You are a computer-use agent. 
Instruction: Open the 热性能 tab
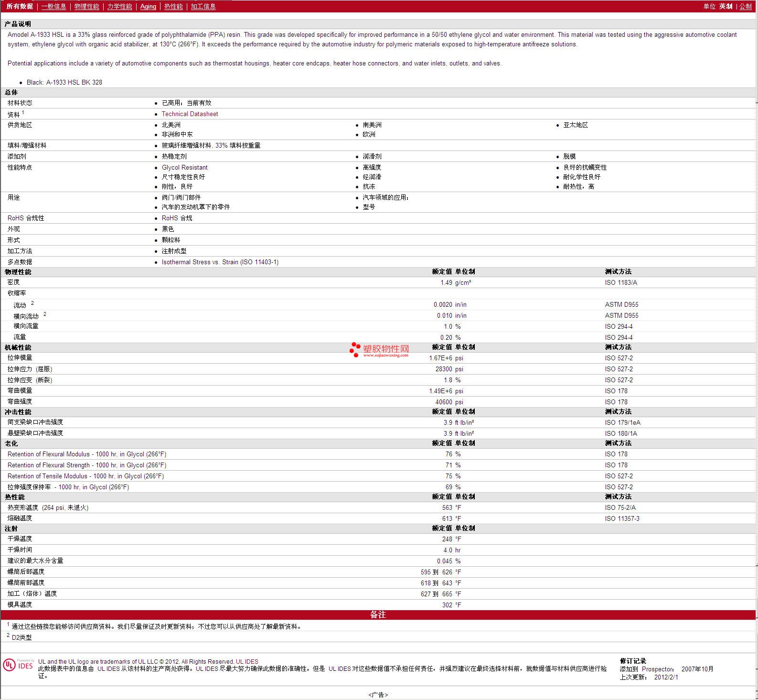tap(173, 6)
